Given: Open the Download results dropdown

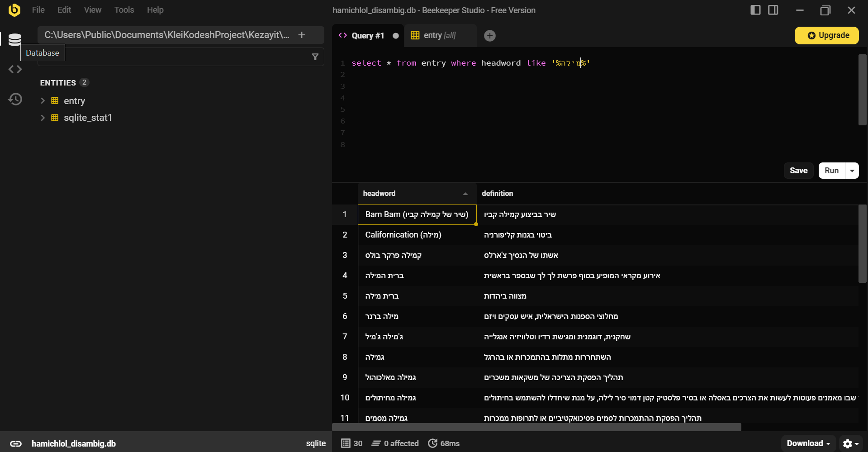Looking at the screenshot, I should (x=808, y=443).
